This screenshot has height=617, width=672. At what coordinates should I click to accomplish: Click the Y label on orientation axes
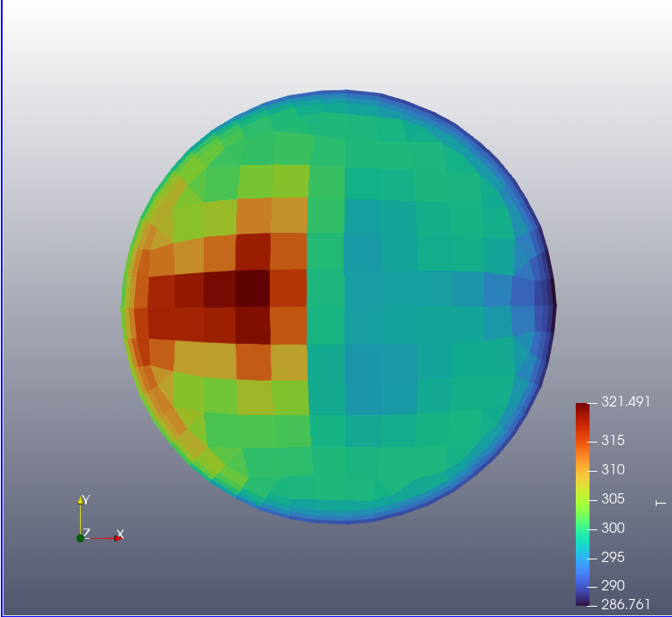tap(87, 499)
